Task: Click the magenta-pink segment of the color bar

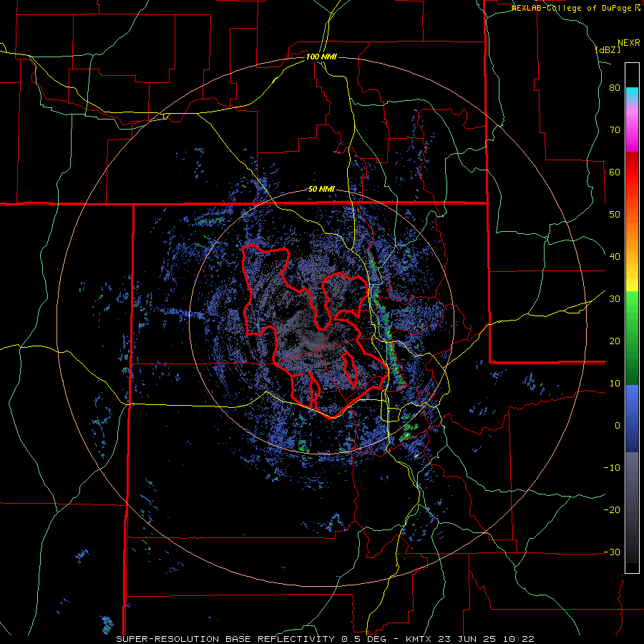Action: [x=632, y=127]
